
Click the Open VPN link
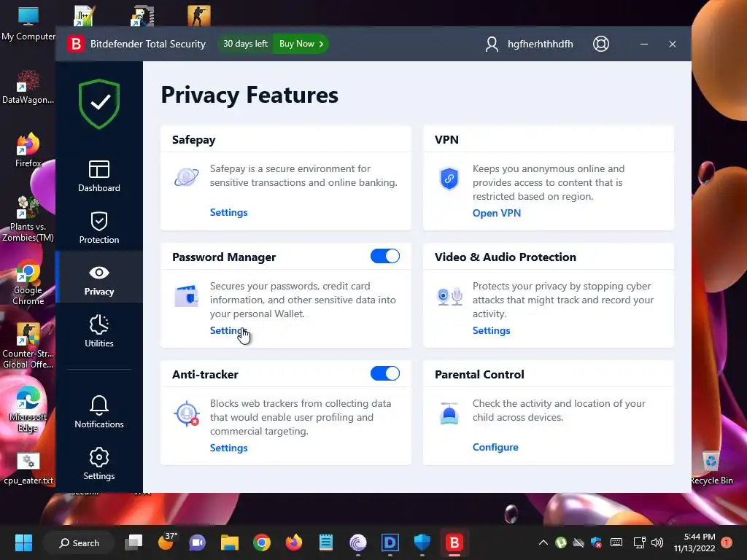point(496,213)
